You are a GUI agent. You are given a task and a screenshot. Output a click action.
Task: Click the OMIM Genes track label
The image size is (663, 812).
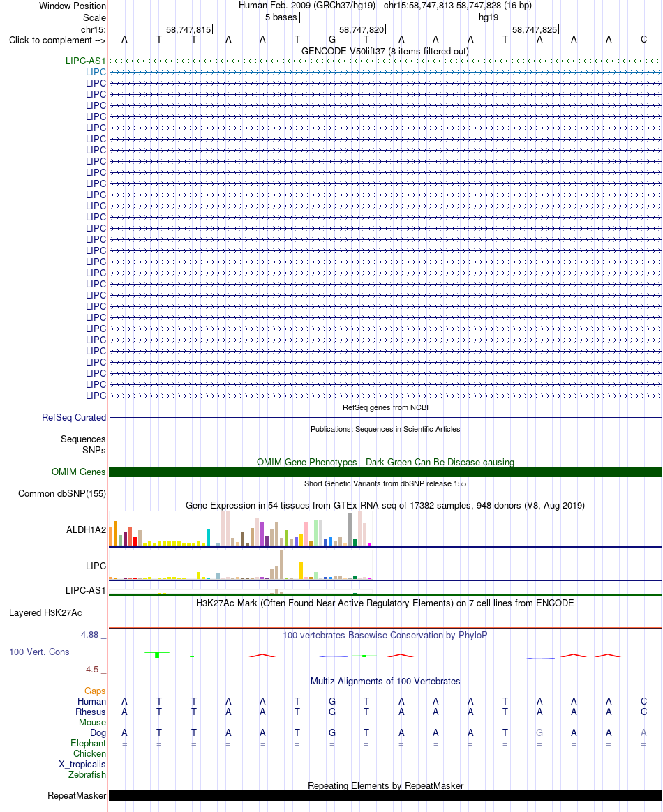click(x=79, y=472)
